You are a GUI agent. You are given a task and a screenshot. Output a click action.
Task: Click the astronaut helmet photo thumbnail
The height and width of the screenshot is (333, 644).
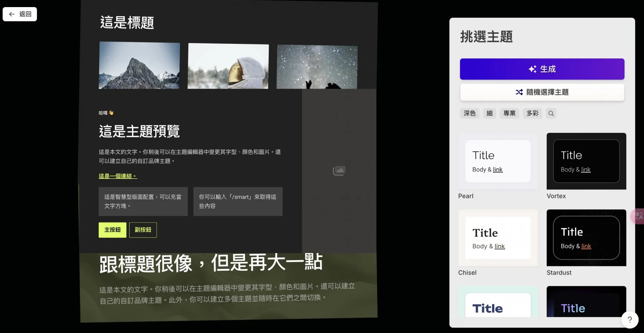pos(228,66)
